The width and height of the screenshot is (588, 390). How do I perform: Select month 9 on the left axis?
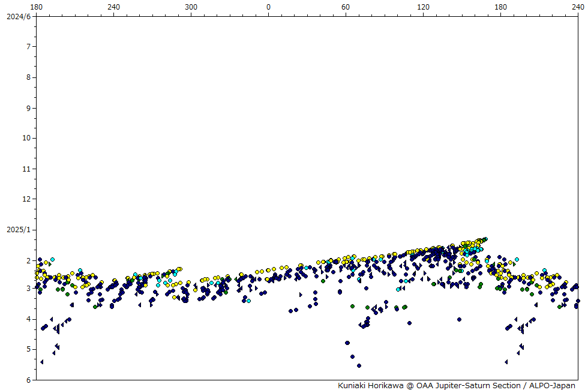pos(28,109)
